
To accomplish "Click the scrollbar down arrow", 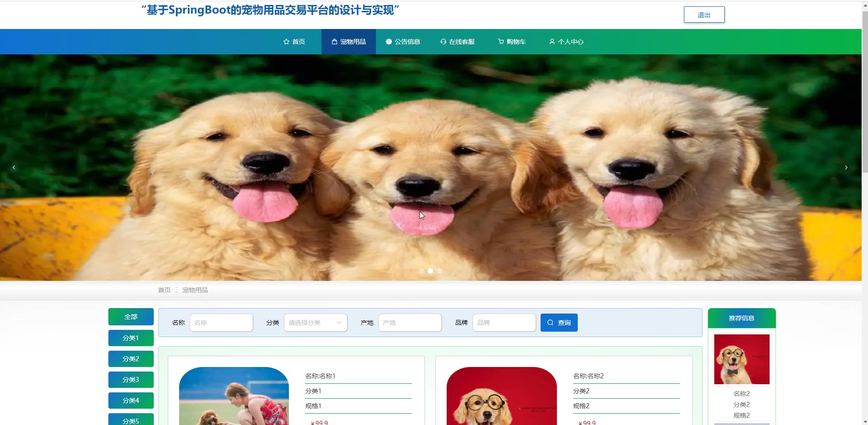I will tap(865, 421).
